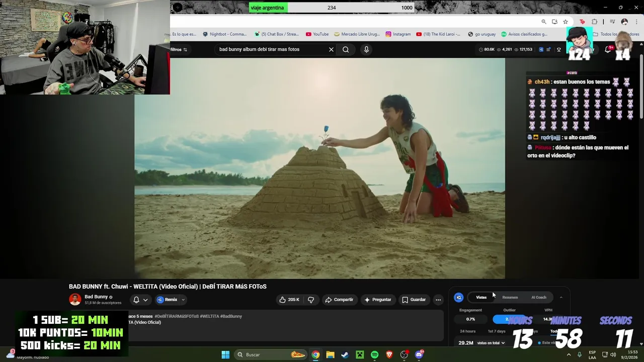Image resolution: width=644 pixels, height=362 pixels.
Task: Switch to the AI Coach tab
Action: click(x=539, y=297)
